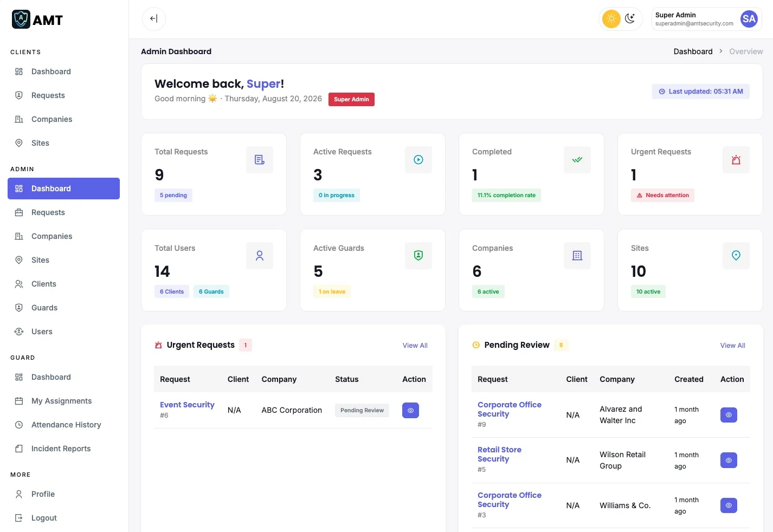Open Admin Requests in sidebar
Screen dimensions: 773x532
click(63, 212)
